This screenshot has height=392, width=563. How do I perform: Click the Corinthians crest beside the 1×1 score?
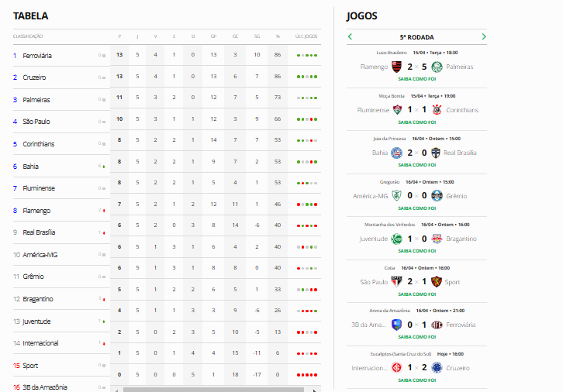pyautogui.click(x=437, y=110)
